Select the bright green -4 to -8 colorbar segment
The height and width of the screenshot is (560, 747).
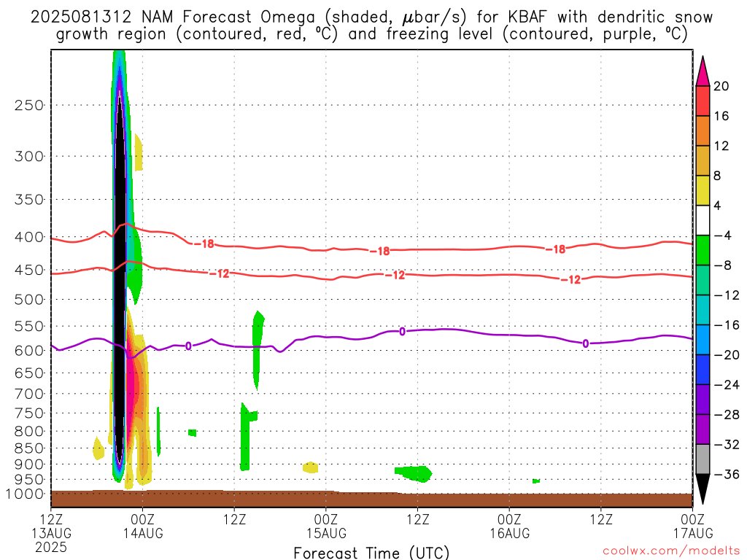[x=703, y=251]
